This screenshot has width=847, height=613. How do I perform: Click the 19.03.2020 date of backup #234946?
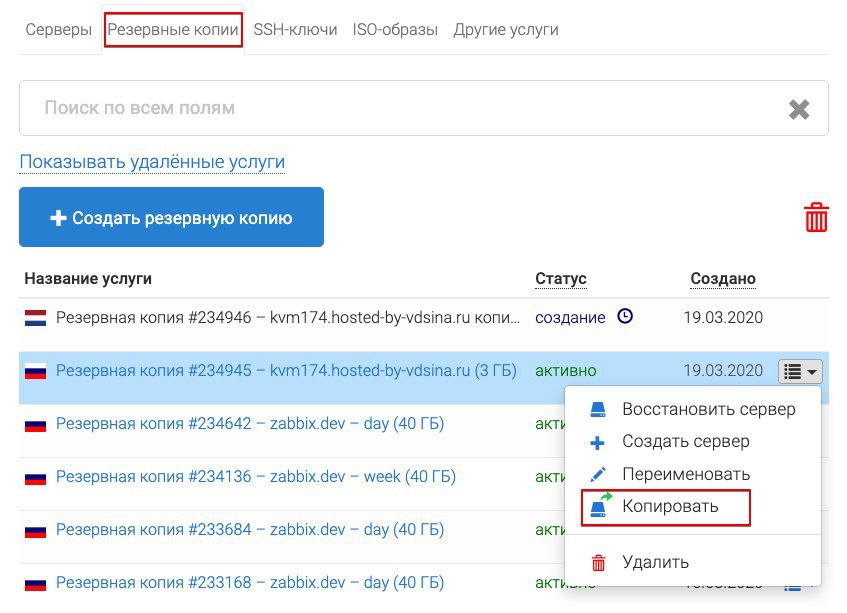click(723, 318)
